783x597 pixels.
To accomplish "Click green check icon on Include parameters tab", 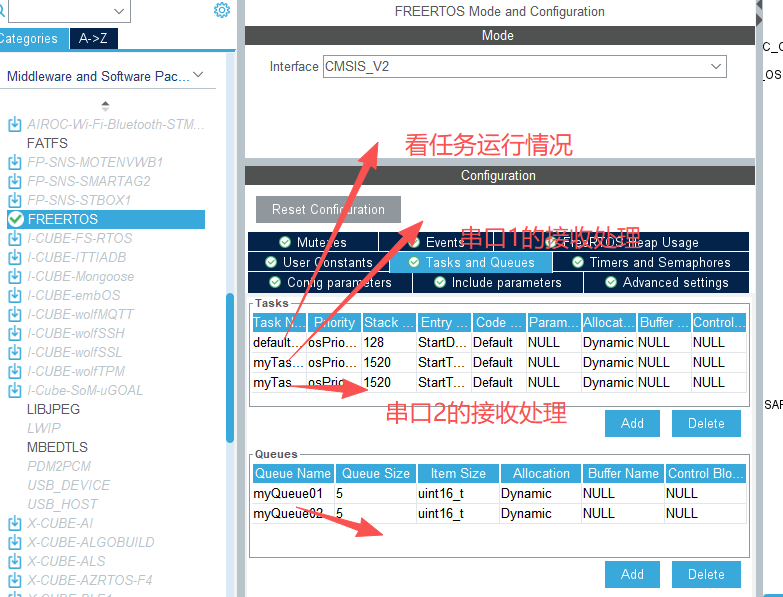I will [x=440, y=282].
